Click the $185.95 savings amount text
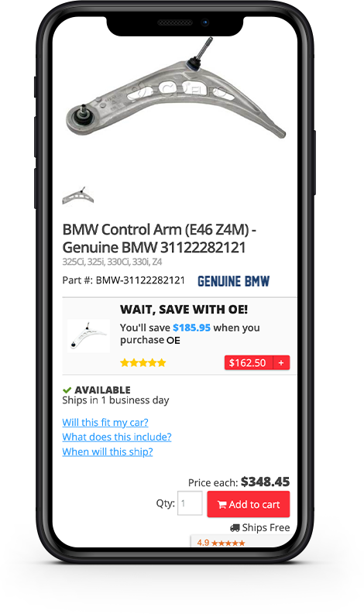364x614 pixels. click(x=191, y=328)
